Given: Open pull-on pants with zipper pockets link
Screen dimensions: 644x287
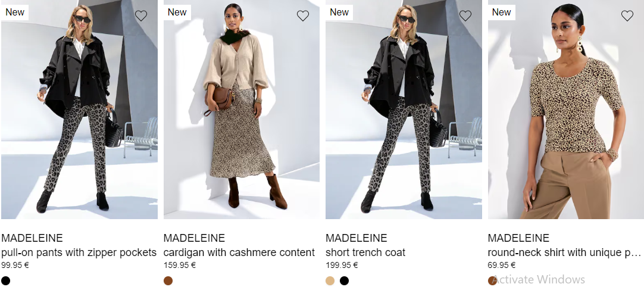Looking at the screenshot, I should pyautogui.click(x=79, y=252).
